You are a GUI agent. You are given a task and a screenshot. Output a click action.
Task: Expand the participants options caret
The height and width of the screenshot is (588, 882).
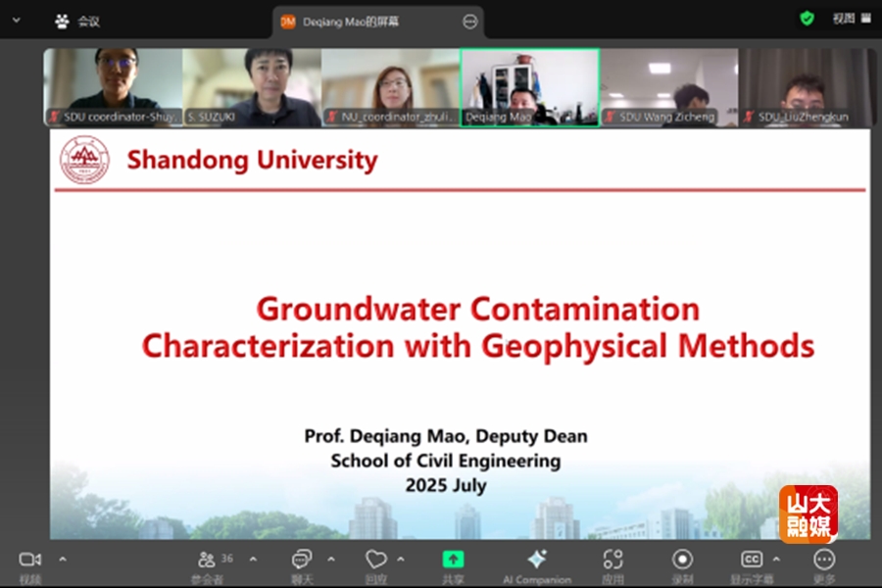253,560
